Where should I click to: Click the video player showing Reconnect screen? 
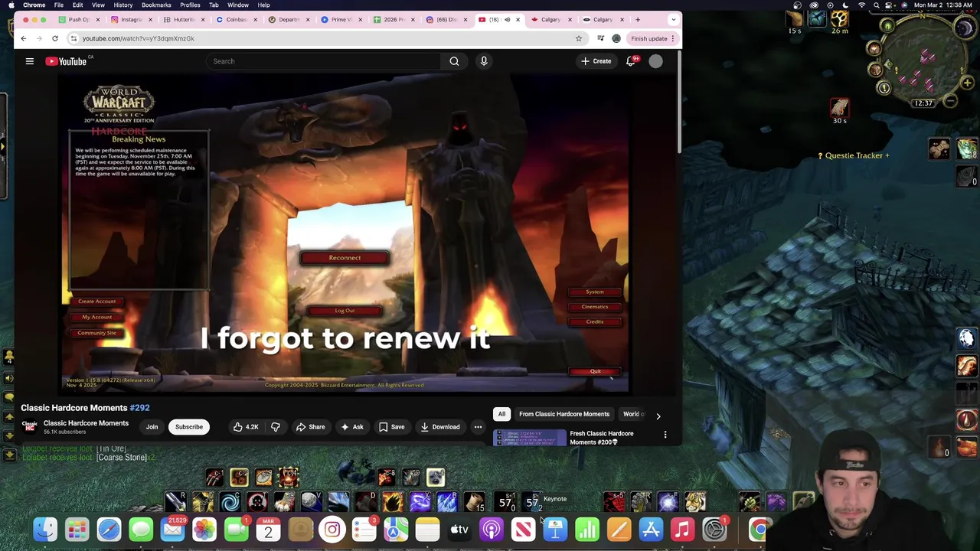pyautogui.click(x=346, y=233)
